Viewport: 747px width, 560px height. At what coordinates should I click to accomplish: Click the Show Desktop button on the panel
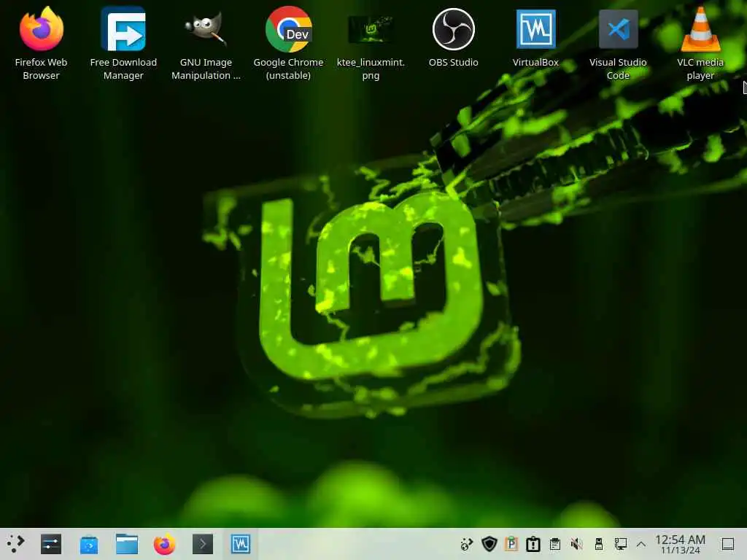click(x=728, y=544)
